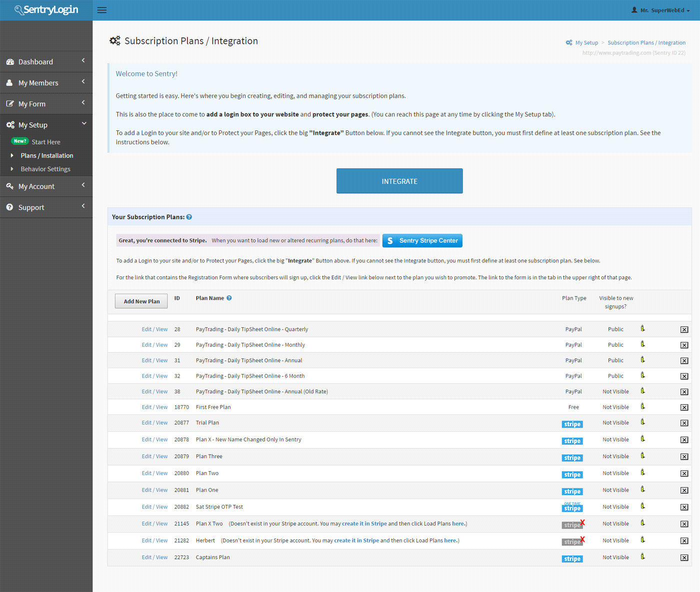Open help icon beside Your Subscription Plans
700x592 pixels.
pyautogui.click(x=189, y=217)
